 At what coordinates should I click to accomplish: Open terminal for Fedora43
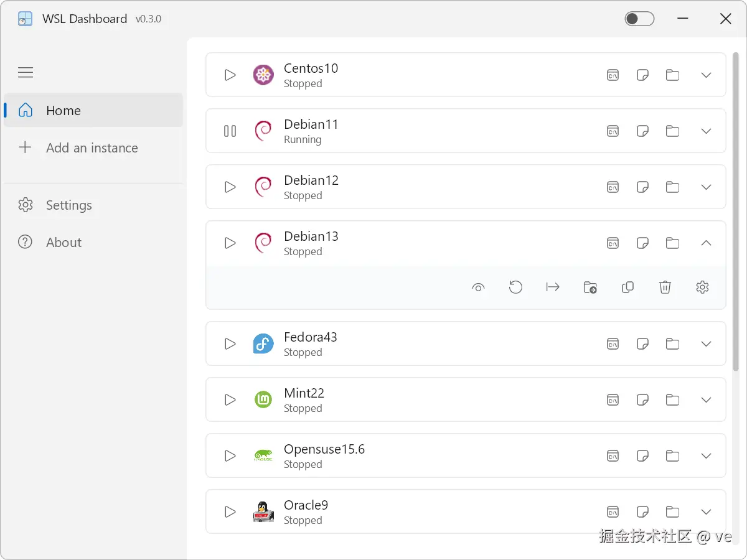[613, 344]
